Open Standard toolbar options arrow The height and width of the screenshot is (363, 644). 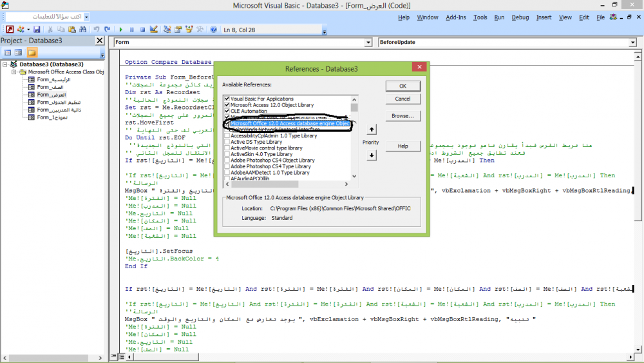point(325,30)
